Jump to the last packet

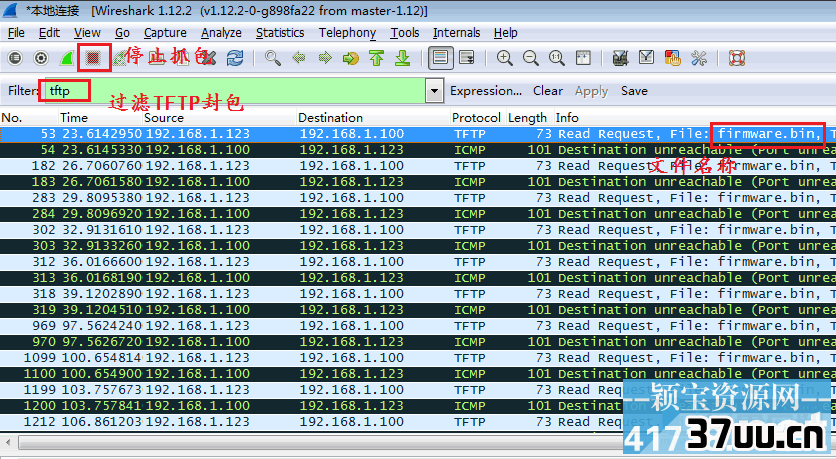403,58
